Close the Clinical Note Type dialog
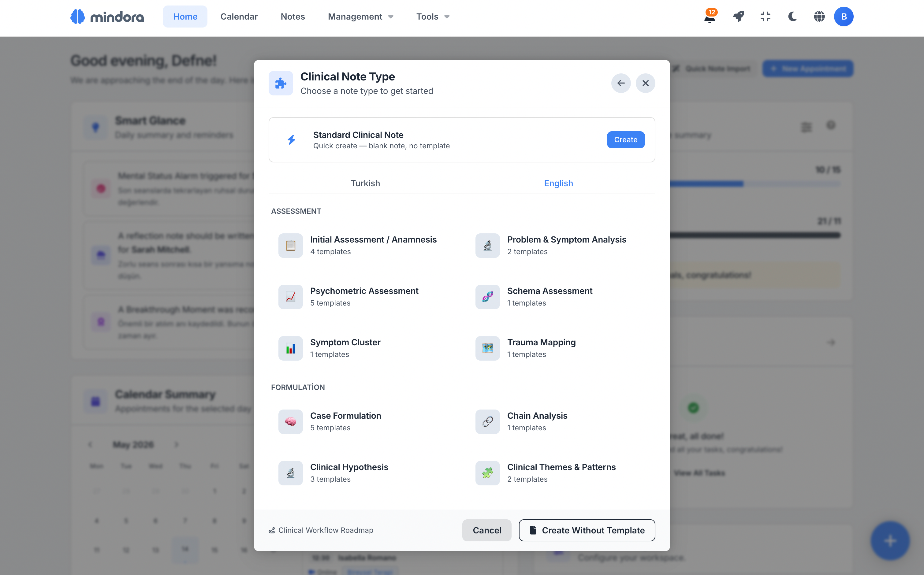Viewport: 924px width, 575px height. tap(645, 83)
